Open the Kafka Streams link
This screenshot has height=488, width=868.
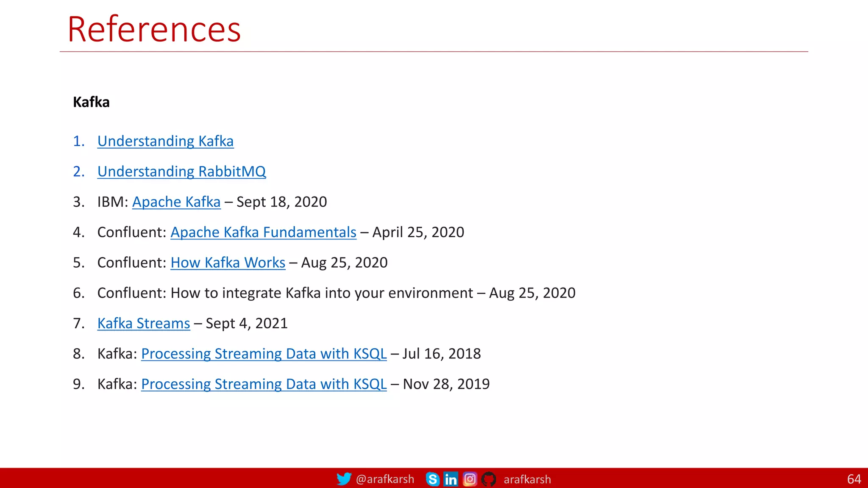(x=144, y=323)
